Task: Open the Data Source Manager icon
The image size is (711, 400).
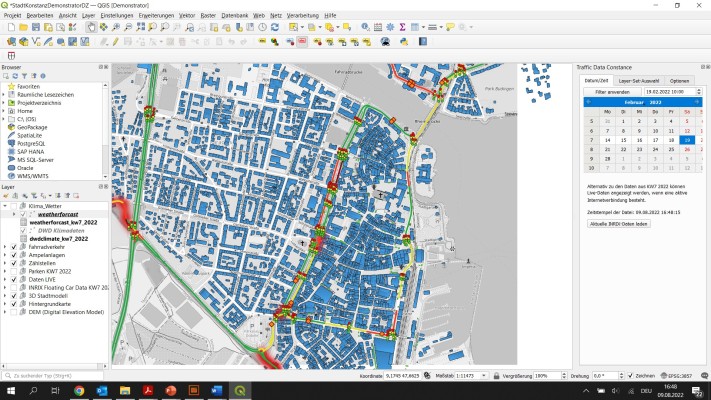Action: 11,42
